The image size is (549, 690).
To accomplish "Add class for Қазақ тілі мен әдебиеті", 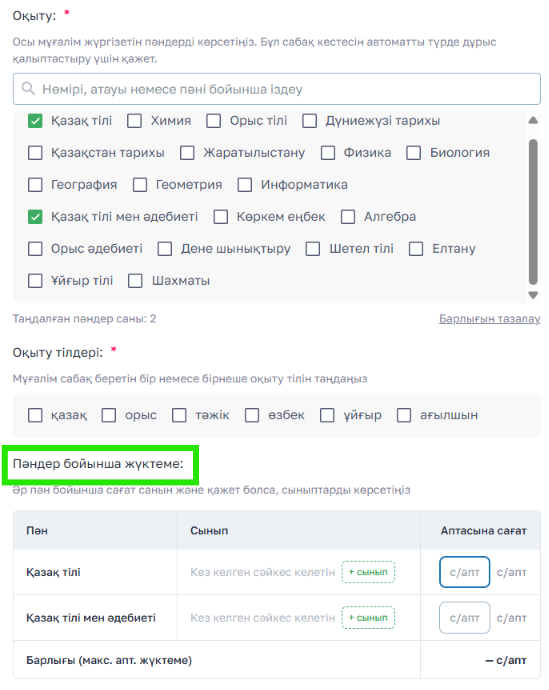I will pyautogui.click(x=368, y=618).
